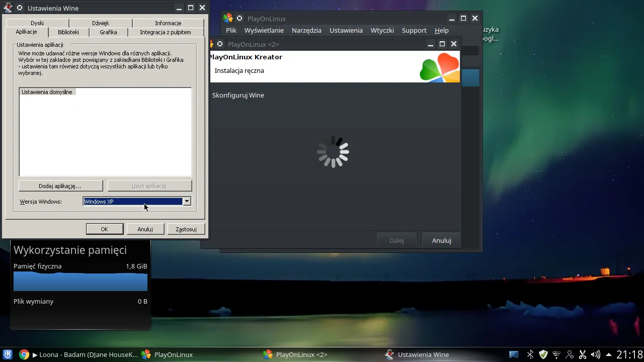Select the Aplikacje tab
The width and height of the screenshot is (644, 362).
click(26, 32)
